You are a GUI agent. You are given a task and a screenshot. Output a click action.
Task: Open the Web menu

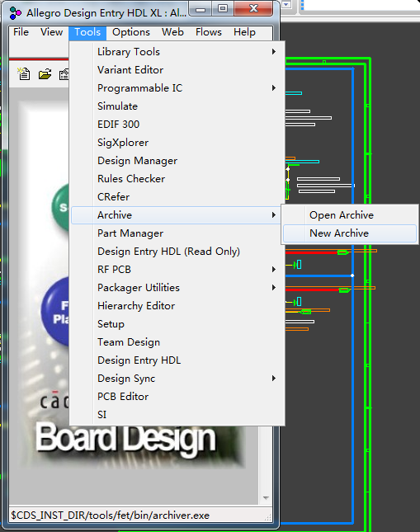(x=172, y=32)
